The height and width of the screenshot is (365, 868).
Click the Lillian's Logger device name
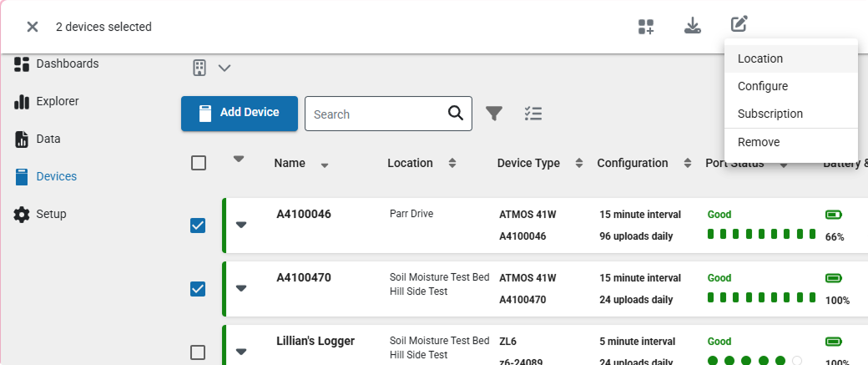point(315,341)
